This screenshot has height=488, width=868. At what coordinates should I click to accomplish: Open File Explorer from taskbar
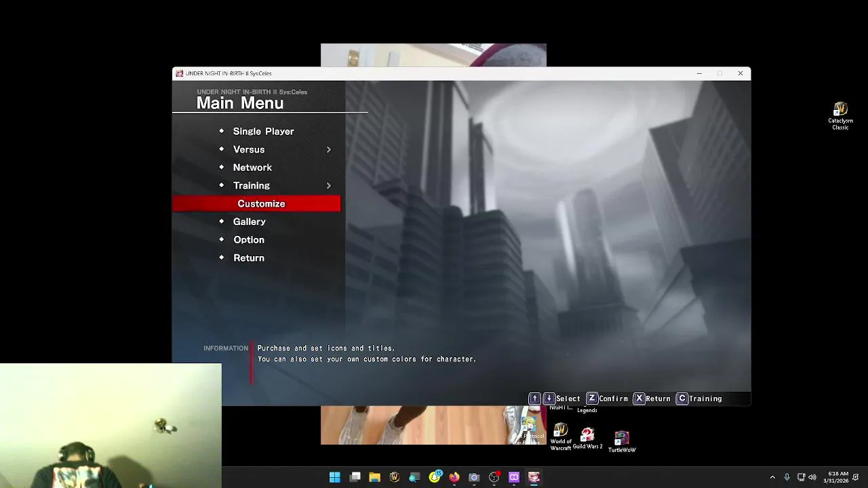point(374,477)
